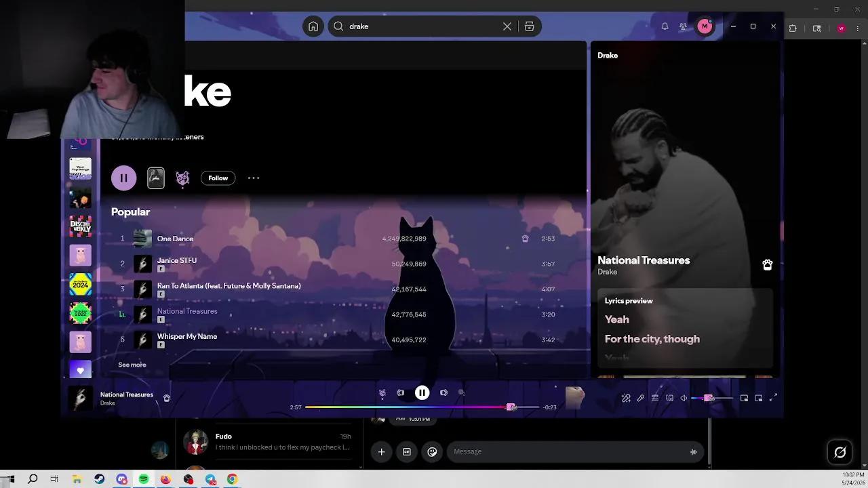Open the Browse icon beside search bar
The image size is (868, 488).
[x=530, y=26]
